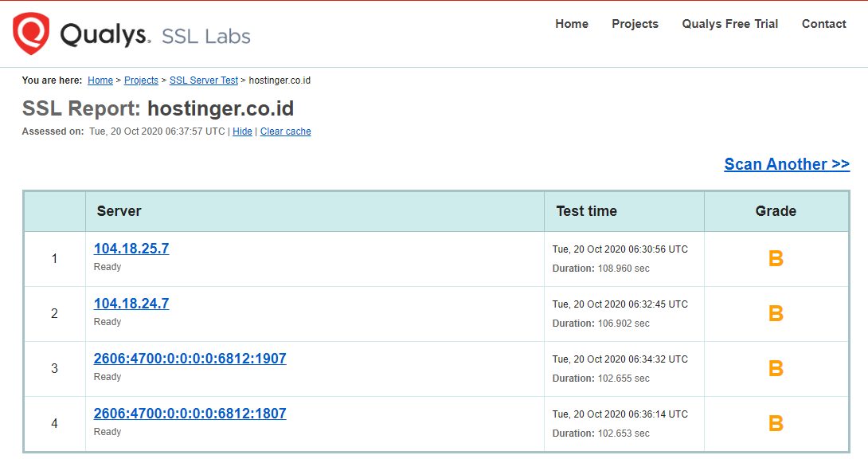Click the Grade B for server 104.18.25.7
Viewport: 868px width, 459px height.
776,257
